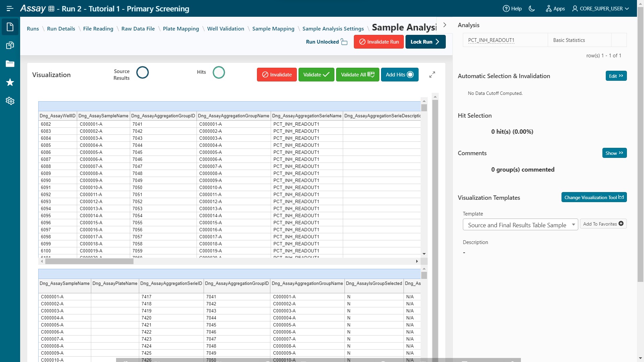Open settings gear in sidebar
Image resolution: width=644 pixels, height=362 pixels.
pyautogui.click(x=10, y=101)
